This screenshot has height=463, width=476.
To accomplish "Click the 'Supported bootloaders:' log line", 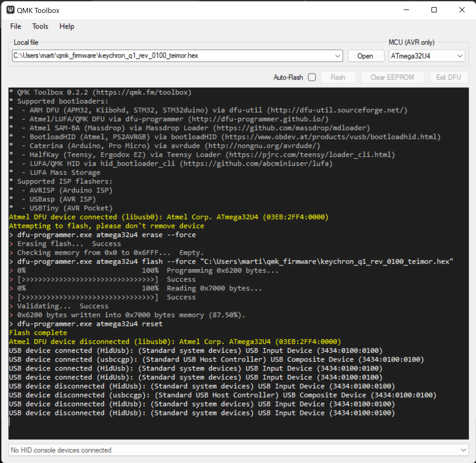I will 59,101.
